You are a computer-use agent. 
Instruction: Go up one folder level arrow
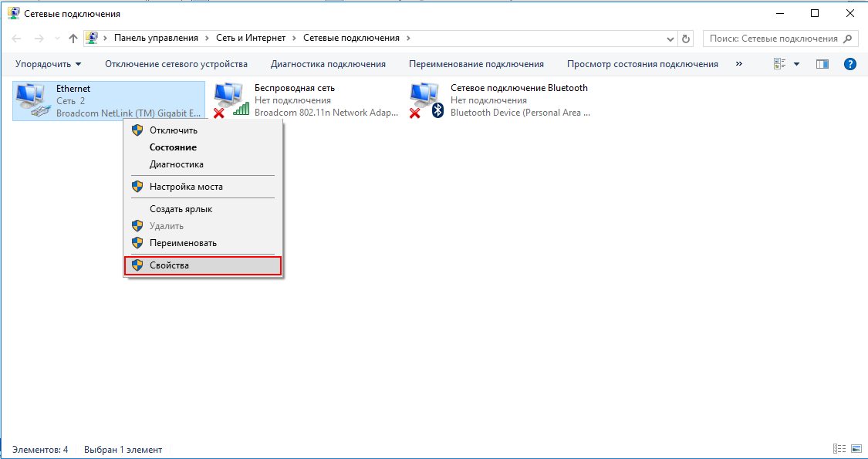pyautogui.click(x=73, y=39)
